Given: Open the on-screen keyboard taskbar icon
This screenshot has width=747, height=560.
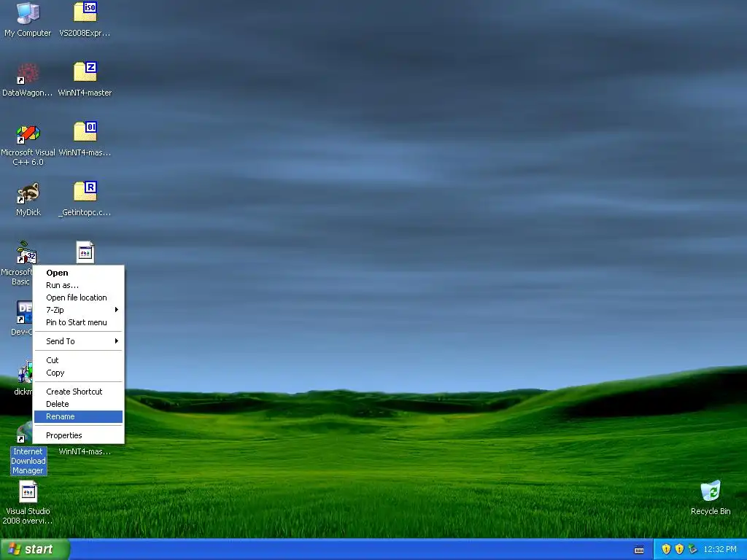Looking at the screenshot, I should [639, 550].
